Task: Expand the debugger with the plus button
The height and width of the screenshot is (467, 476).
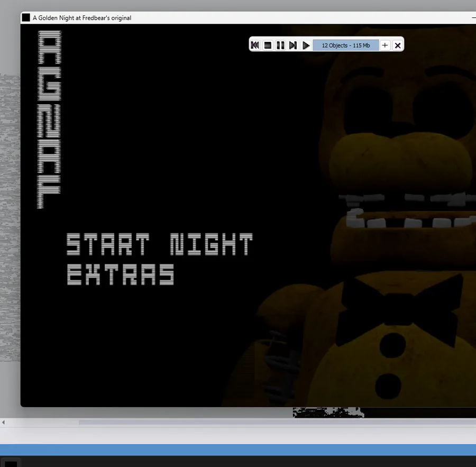Action: (385, 45)
